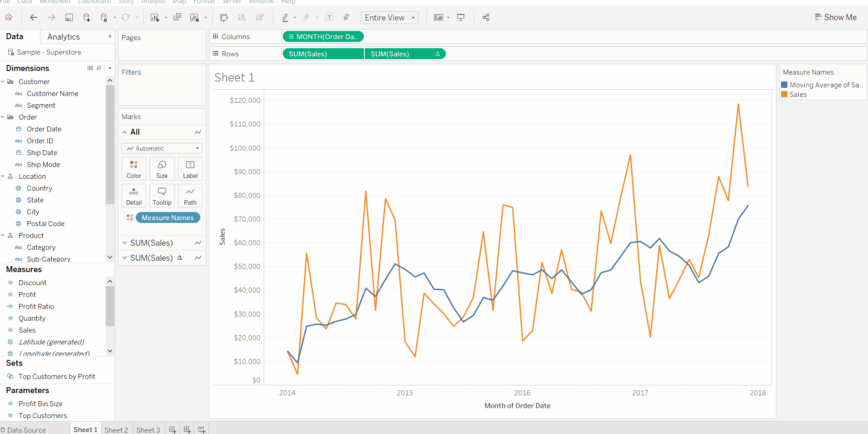Image resolution: width=868 pixels, height=434 pixels.
Task: Open the Label marks option
Action: point(190,169)
